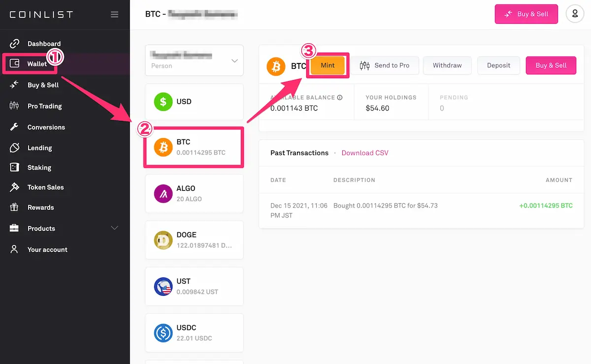Select the UST wallet card
591x364 pixels.
coord(195,286)
